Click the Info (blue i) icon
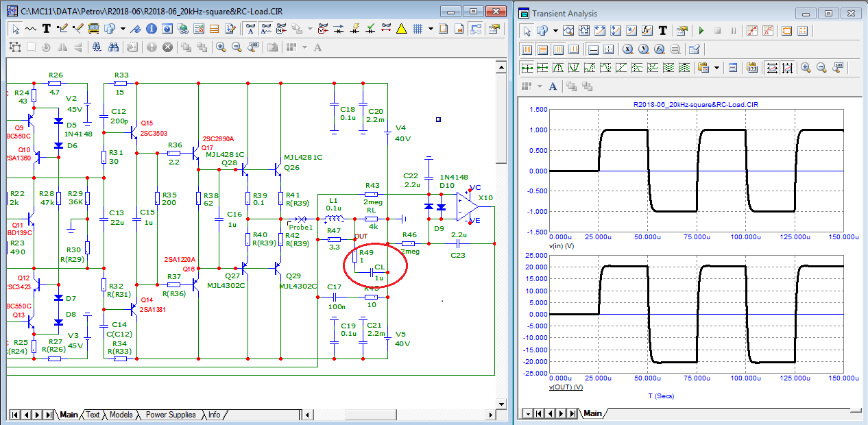This screenshot has width=868, height=425. (150, 29)
